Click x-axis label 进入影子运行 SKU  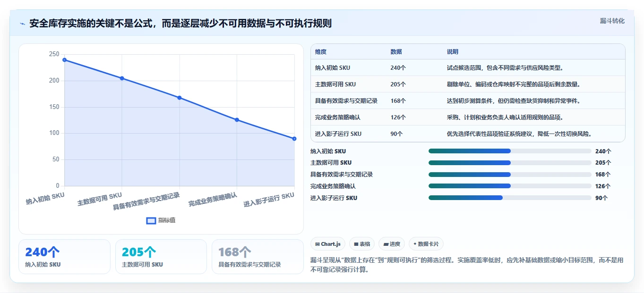pos(269,200)
